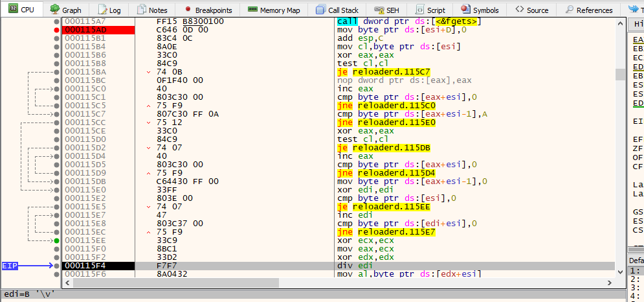Select instruction 'jne reloaderd.115D4'
The width and height of the screenshot is (644, 302).
pyautogui.click(x=386, y=173)
